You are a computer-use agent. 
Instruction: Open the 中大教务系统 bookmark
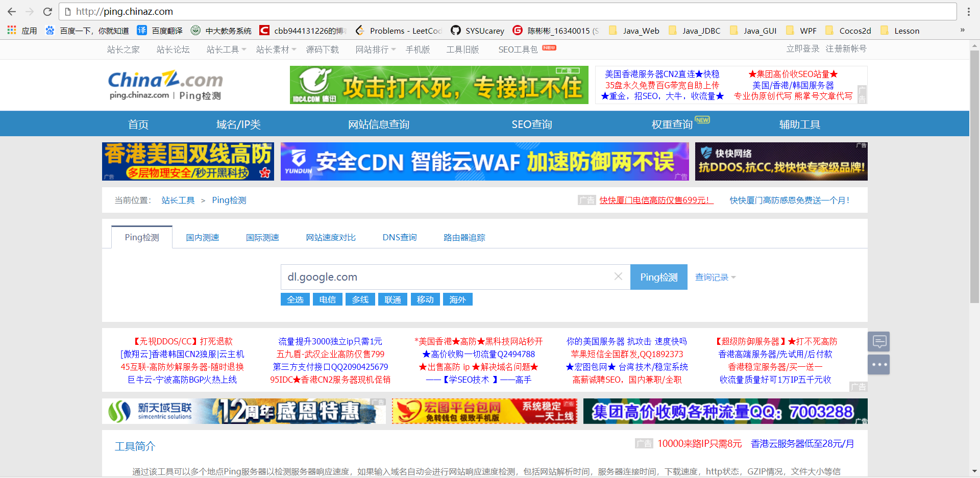click(x=221, y=31)
